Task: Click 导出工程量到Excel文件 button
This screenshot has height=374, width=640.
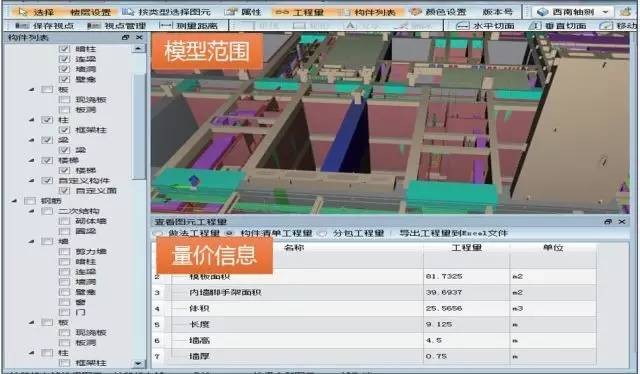Action: (453, 233)
